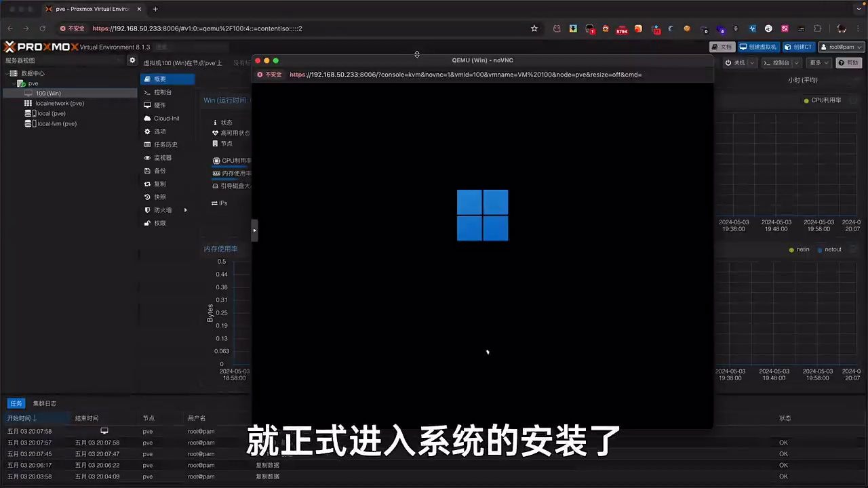Screen dimensions: 868x488
Task: Open the 更多 more dropdown
Action: pos(818,63)
